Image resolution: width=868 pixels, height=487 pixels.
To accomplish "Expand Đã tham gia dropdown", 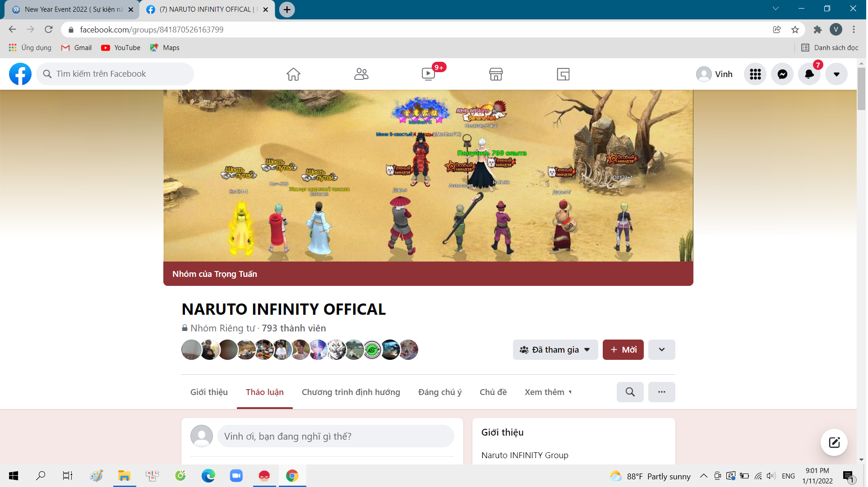I will [x=555, y=349].
